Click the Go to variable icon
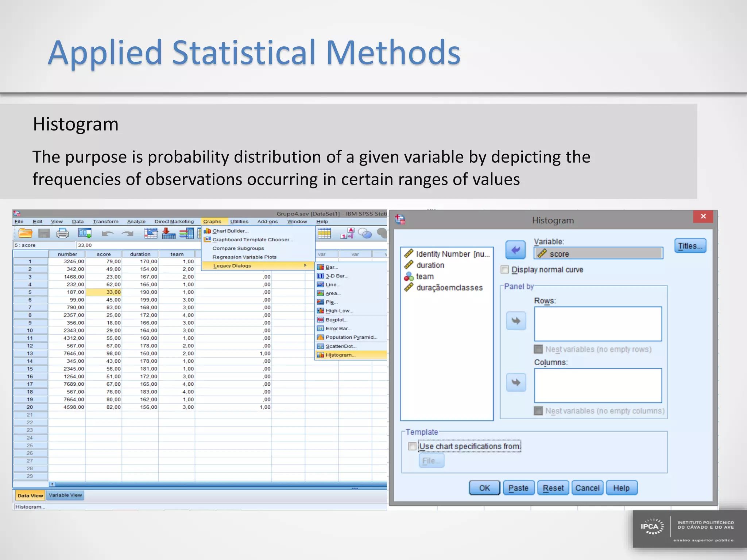The image size is (747, 560). [169, 233]
